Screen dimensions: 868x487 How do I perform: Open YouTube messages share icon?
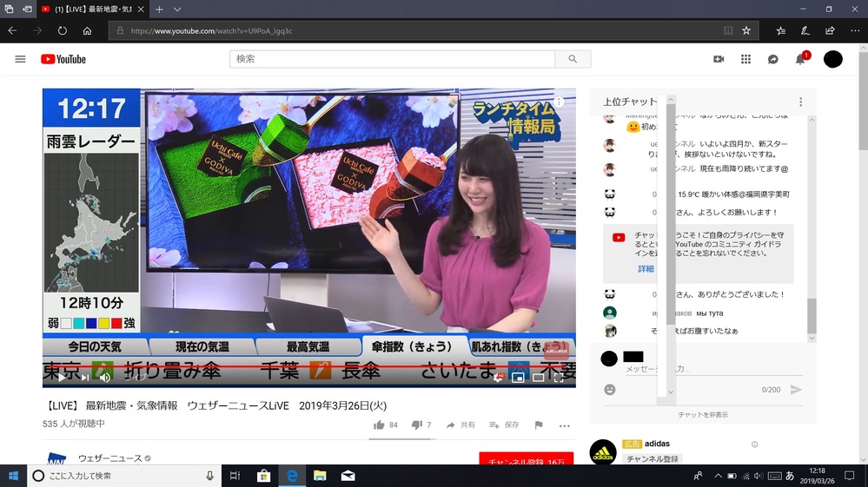pos(772,59)
